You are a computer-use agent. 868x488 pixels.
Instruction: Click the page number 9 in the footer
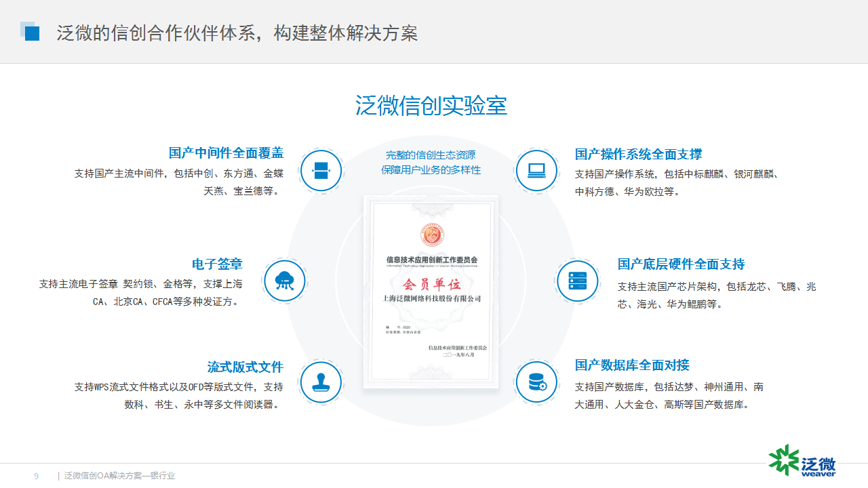(x=37, y=476)
